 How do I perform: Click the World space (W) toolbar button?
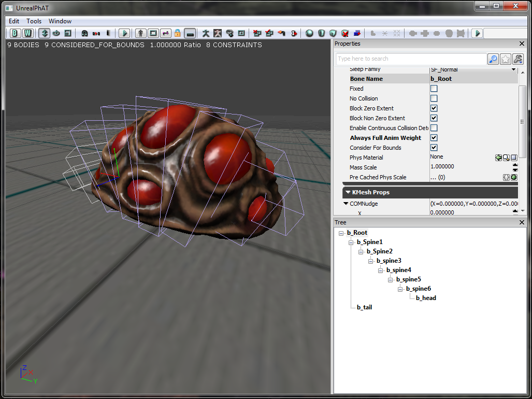click(27, 33)
